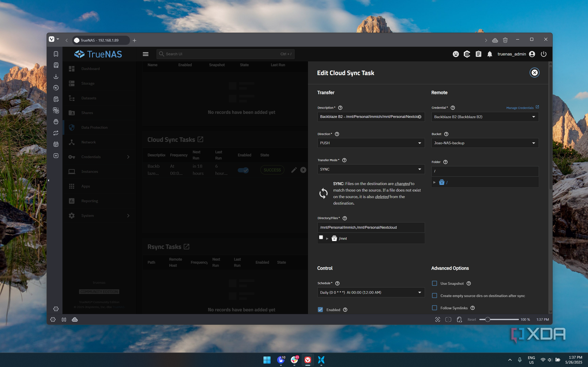Check the /mnt directory checkbox
This screenshot has height=367, width=588.
point(321,237)
